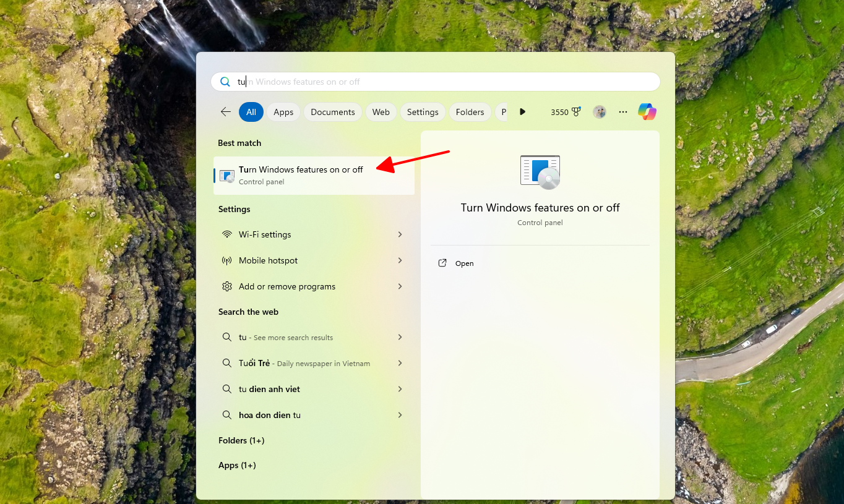The height and width of the screenshot is (504, 844).
Task: Click Turn Windows features best match icon
Action: click(x=227, y=176)
